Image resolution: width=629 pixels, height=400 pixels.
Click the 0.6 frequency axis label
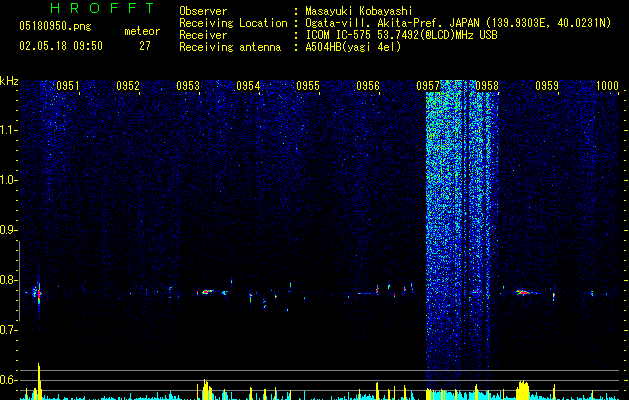click(8, 380)
